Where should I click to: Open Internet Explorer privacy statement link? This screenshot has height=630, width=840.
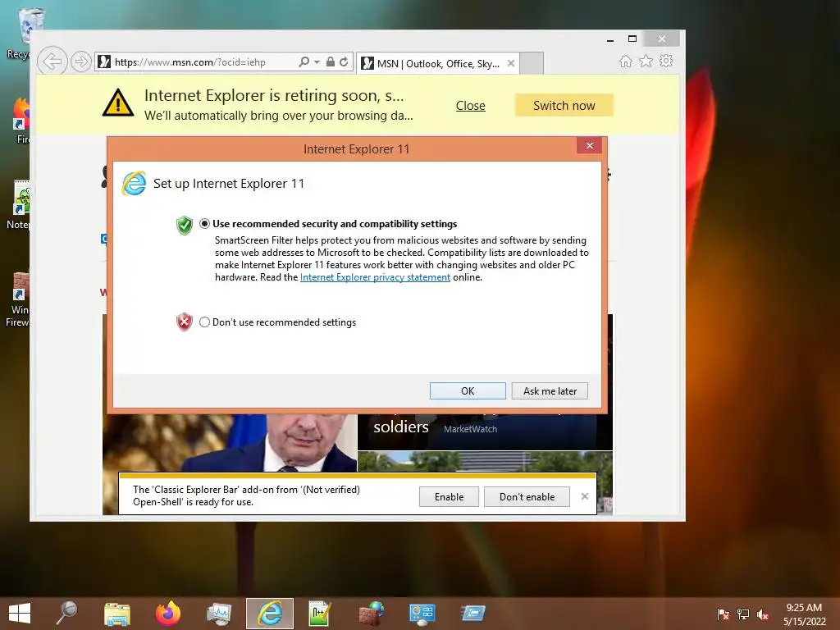point(375,277)
